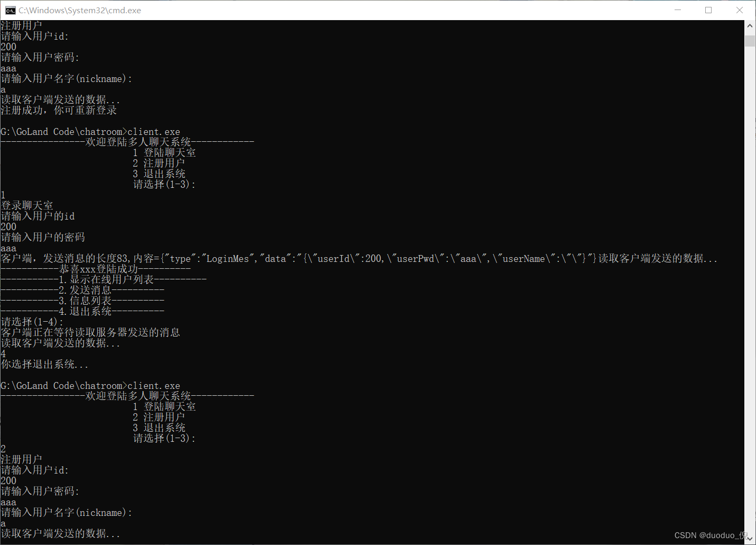Click the line 登录聊天室
This screenshot has height=545, width=756.
27,205
